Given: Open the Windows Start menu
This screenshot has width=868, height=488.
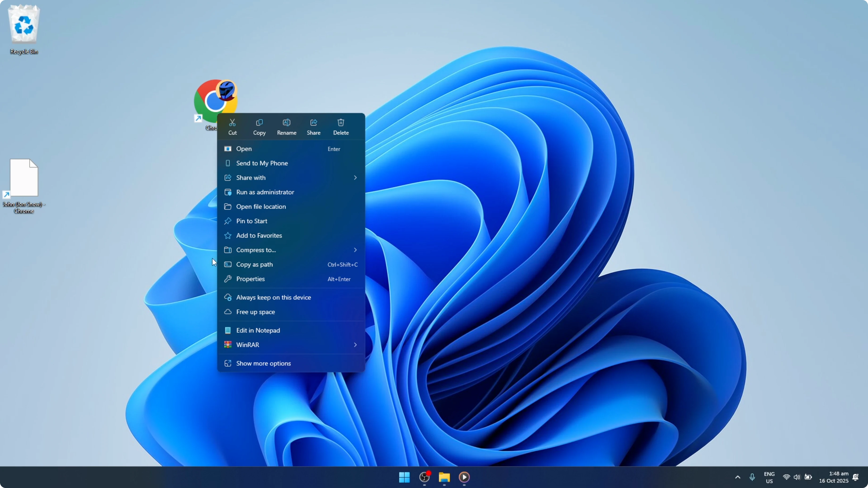Looking at the screenshot, I should pos(404,478).
